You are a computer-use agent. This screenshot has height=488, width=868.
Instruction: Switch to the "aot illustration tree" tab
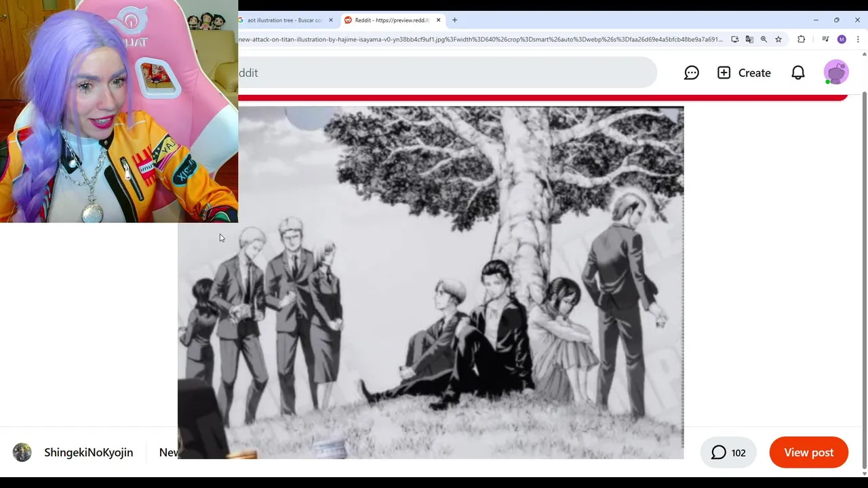[285, 20]
